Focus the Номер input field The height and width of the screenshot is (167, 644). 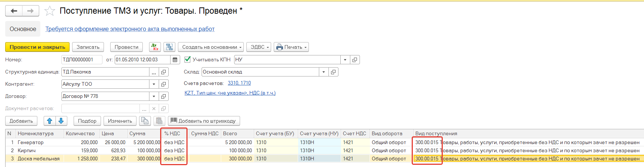[x=82, y=59]
